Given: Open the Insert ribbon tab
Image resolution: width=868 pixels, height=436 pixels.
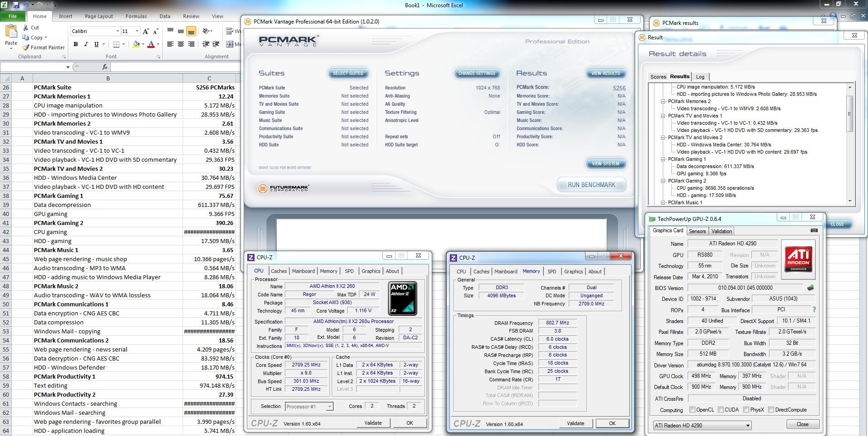Looking at the screenshot, I should coord(65,16).
